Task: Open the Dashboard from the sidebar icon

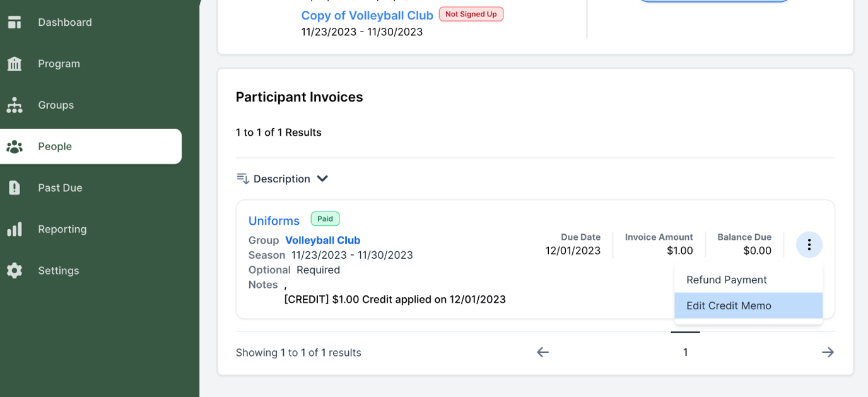Action: 14,21
